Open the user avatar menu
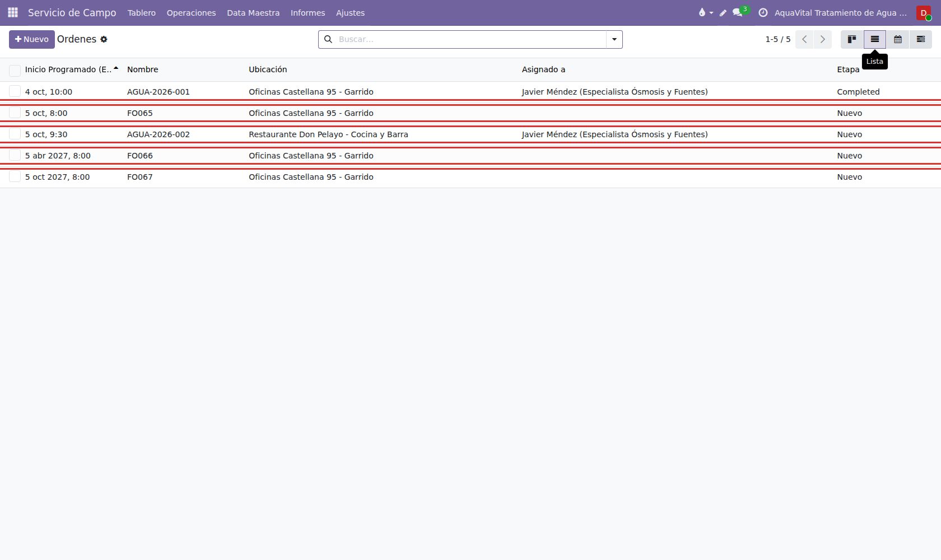The height and width of the screenshot is (560, 941). coord(924,13)
